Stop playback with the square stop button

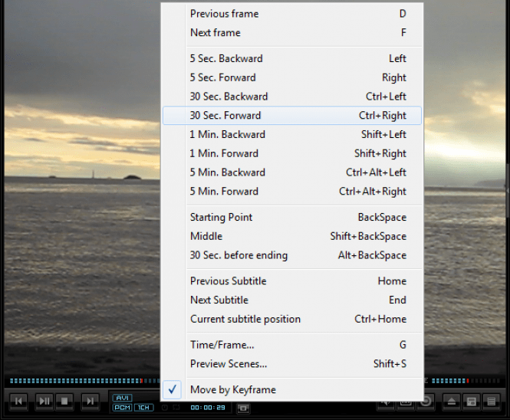tap(64, 401)
